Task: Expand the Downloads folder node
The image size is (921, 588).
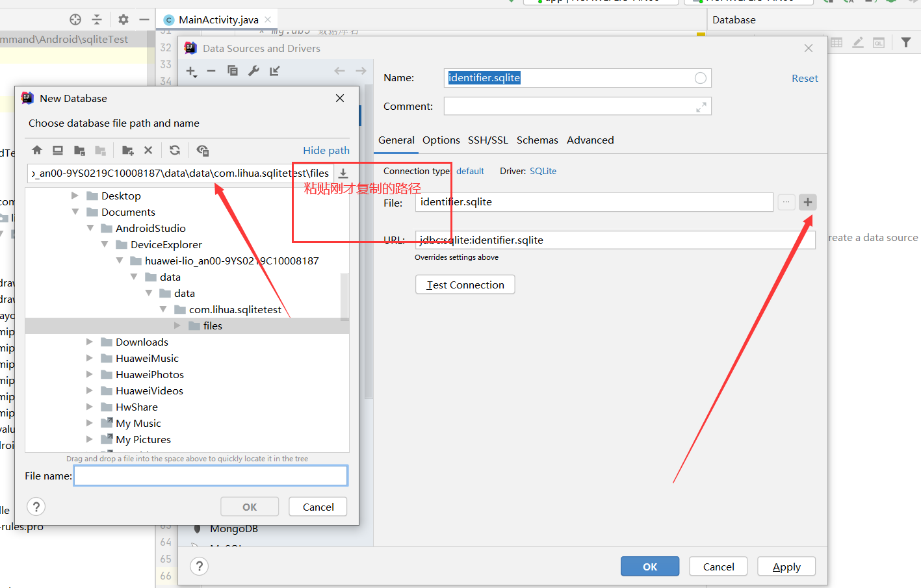Action: 90,342
